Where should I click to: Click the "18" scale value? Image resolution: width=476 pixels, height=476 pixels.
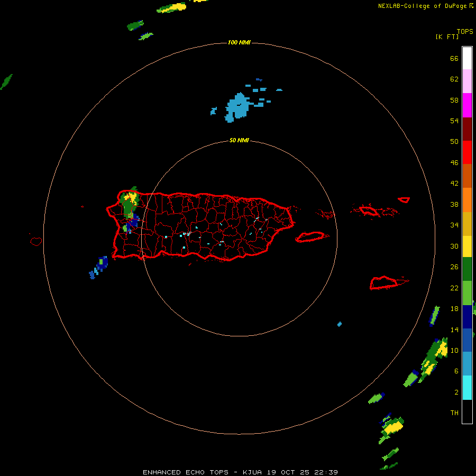point(454,309)
